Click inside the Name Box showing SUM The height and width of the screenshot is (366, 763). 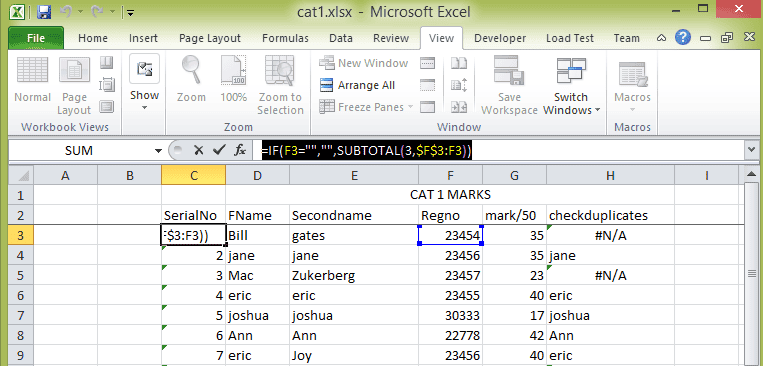[x=79, y=151]
